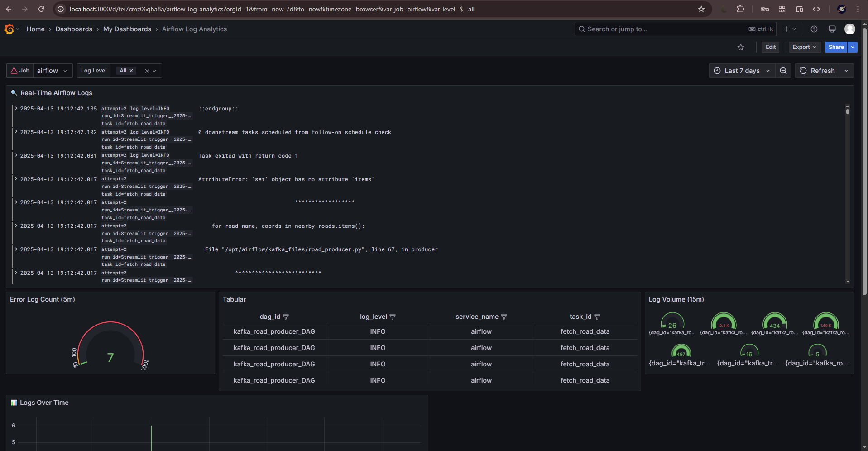Star the Airflow Log Analytics dashboard
The width and height of the screenshot is (868, 451).
tap(741, 47)
